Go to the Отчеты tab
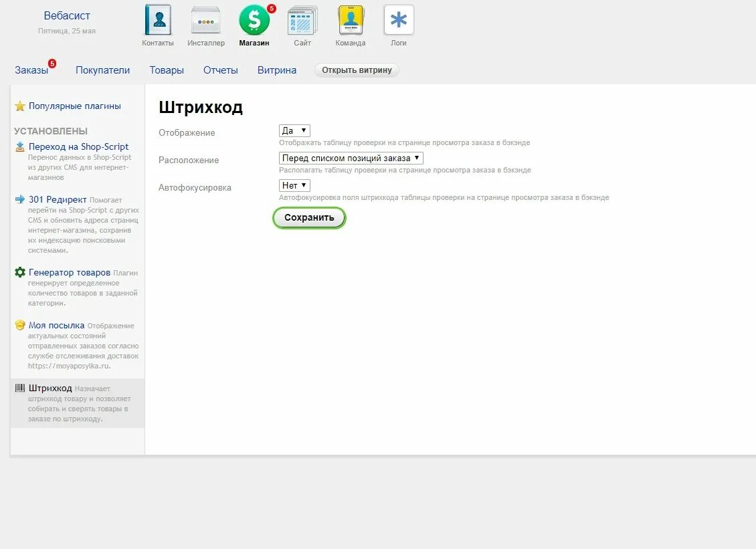The width and height of the screenshot is (756, 549). tap(220, 70)
